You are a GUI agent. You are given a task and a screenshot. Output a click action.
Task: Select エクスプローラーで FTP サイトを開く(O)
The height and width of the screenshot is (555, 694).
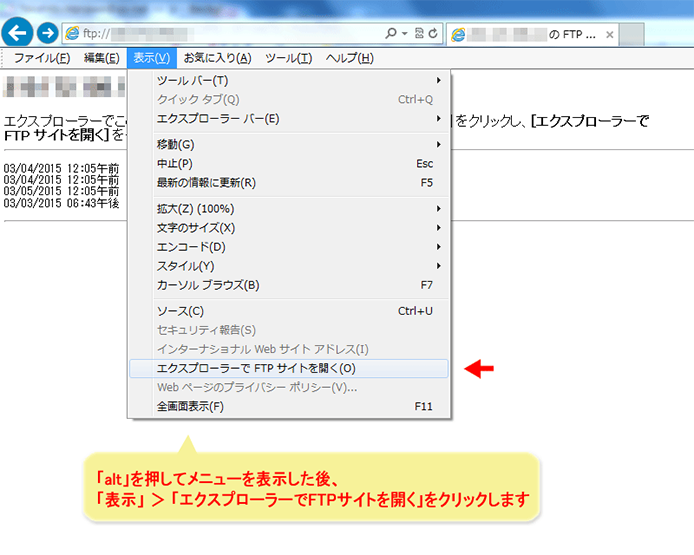[290, 368]
